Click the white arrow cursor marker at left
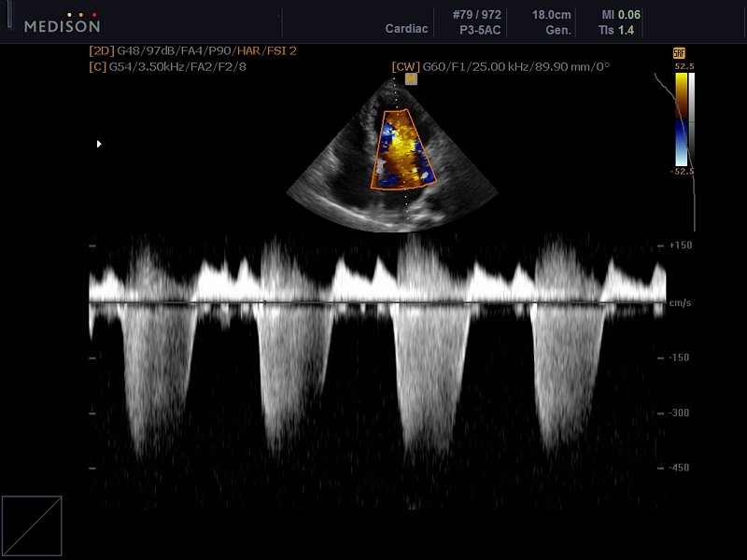 pos(99,144)
